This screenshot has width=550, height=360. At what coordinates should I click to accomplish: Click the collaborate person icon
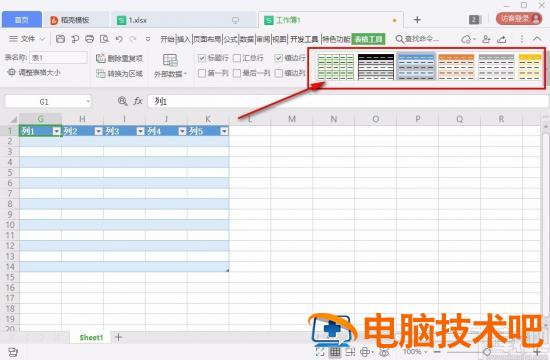486,39
